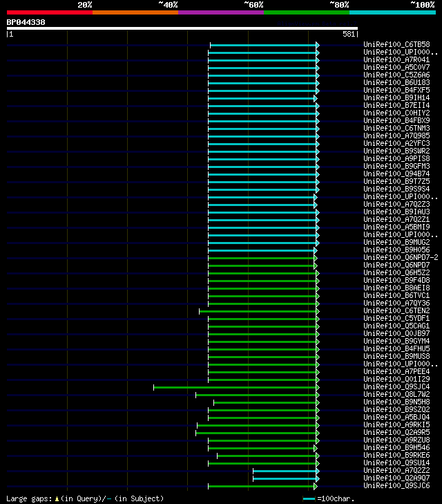Select the UniRef100_A7Q985 label
This screenshot has height=504, width=442.
[x=396, y=136]
